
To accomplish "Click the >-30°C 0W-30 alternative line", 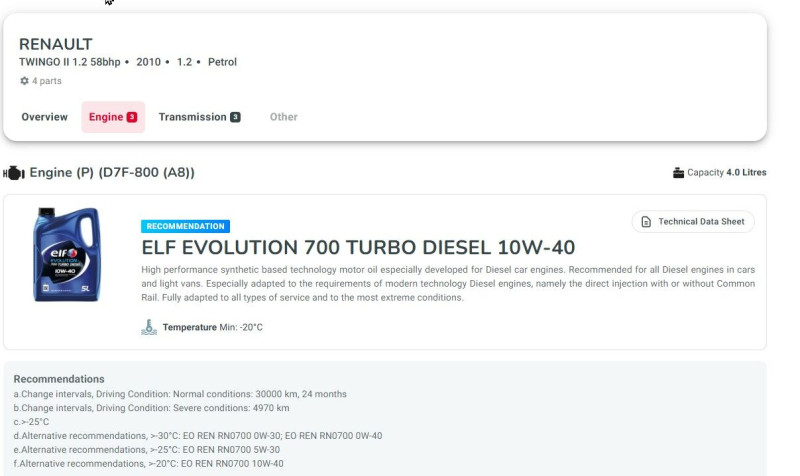I will (198, 436).
